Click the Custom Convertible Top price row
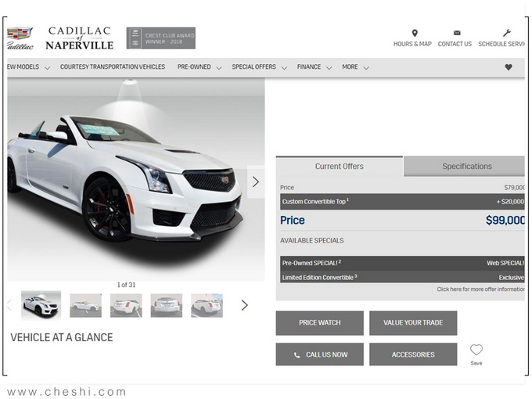Screen dimensions: 532x399 pyautogui.click(x=402, y=202)
